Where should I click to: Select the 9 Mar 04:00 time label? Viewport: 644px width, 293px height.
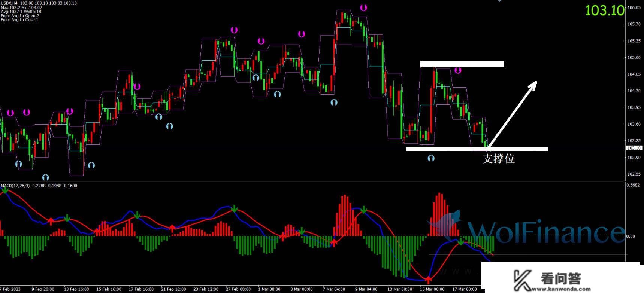click(366, 289)
